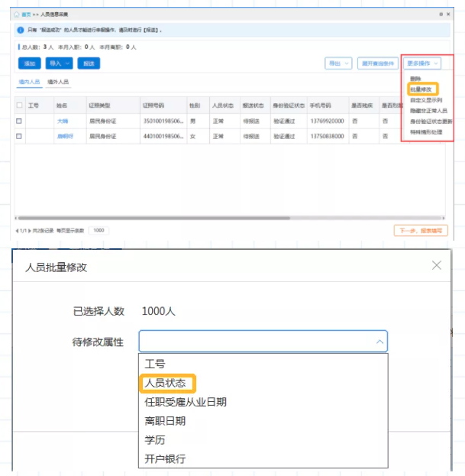Click the blue info notice icon
The image size is (465, 476).
20,30
